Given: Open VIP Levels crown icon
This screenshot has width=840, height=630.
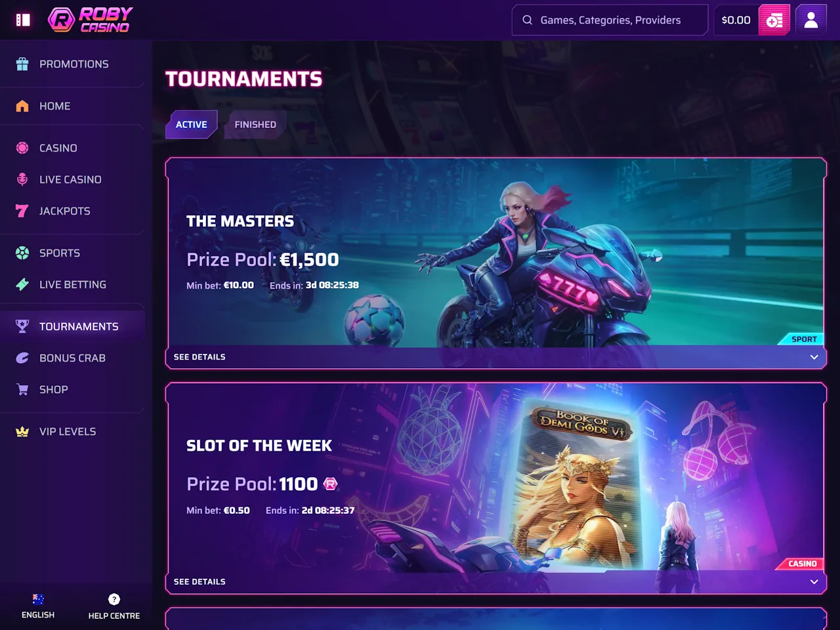Looking at the screenshot, I should (x=22, y=431).
